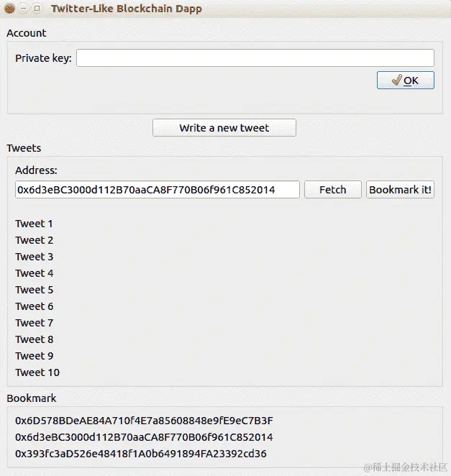The width and height of the screenshot is (451, 476).
Task: Close the Twitter-Like Blockchain Dapp window
Action: (10, 9)
